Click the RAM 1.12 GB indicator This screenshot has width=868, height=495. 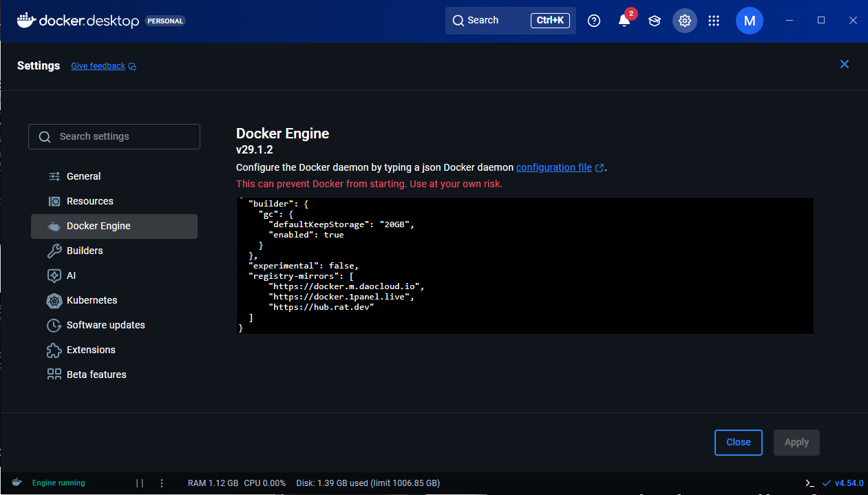(x=213, y=483)
